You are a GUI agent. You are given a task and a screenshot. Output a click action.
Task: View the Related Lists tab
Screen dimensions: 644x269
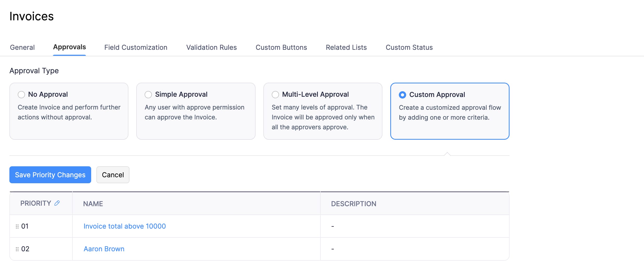[346, 47]
